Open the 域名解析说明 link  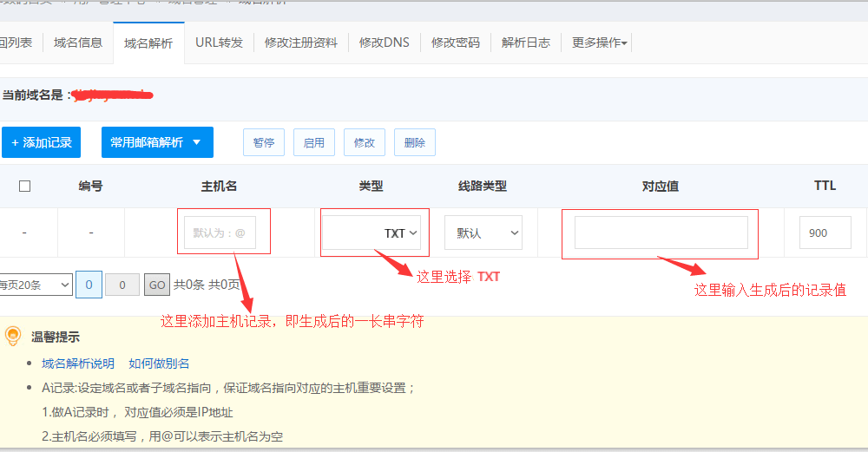tap(78, 364)
